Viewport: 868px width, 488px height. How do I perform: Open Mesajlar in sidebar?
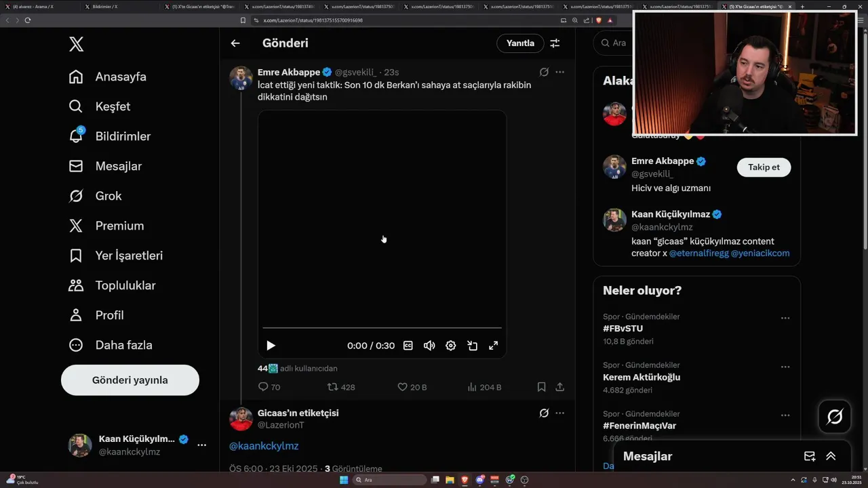coord(106,166)
